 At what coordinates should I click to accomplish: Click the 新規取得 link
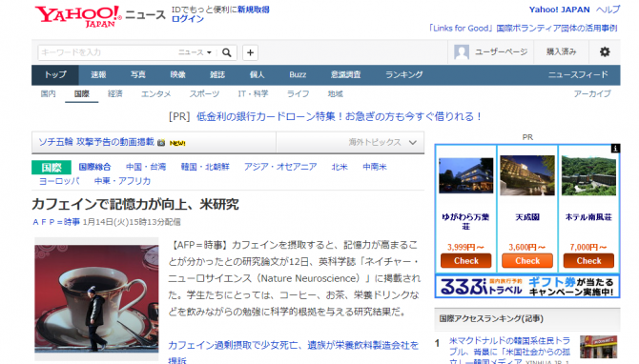(254, 10)
